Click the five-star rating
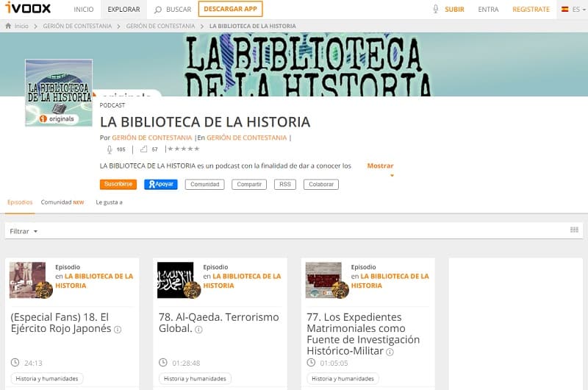Image resolution: width=588 pixels, height=390 pixels. click(183, 149)
